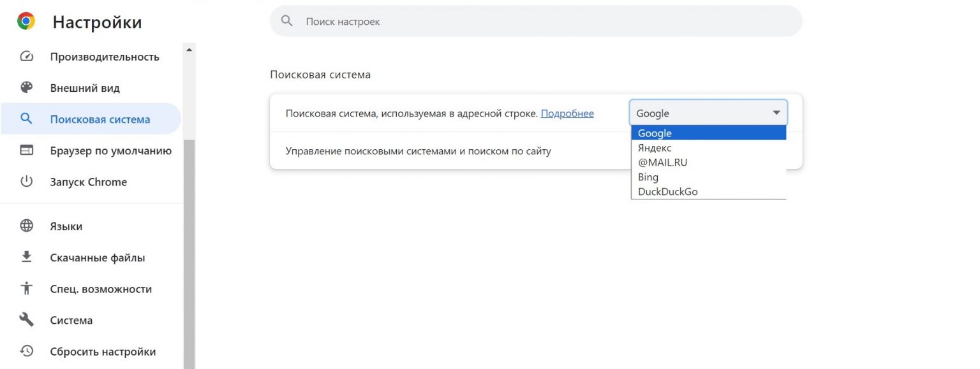Click the download arrow icon in sidebar
This screenshot has width=980, height=369.
click(x=26, y=257)
